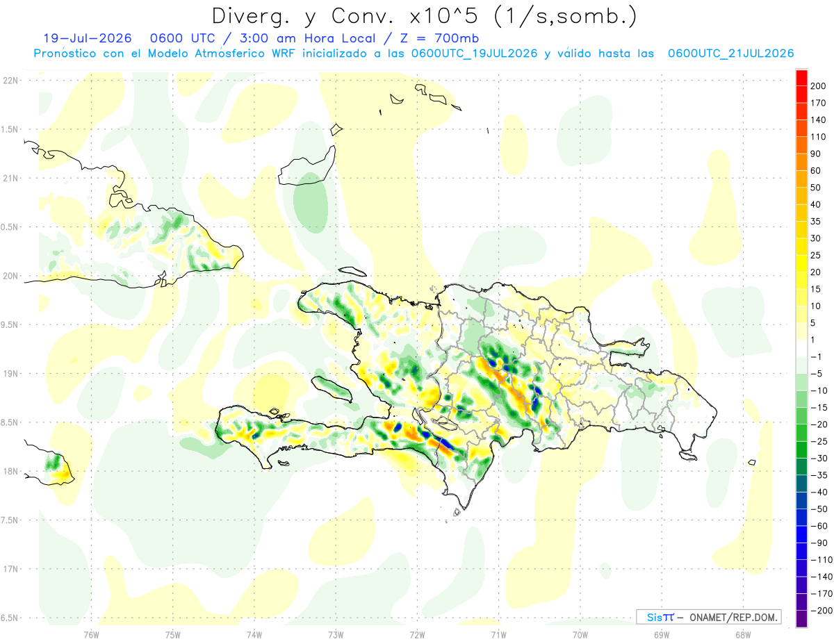This screenshot has height=644, width=834.
Task: Click the positive '110' colorbar value
Action: (x=818, y=137)
